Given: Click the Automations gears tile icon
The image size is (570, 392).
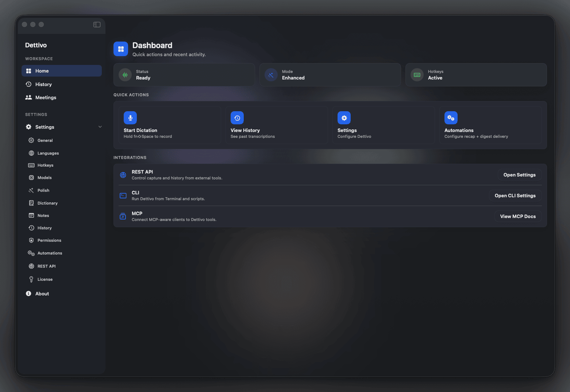Looking at the screenshot, I should pos(451,118).
